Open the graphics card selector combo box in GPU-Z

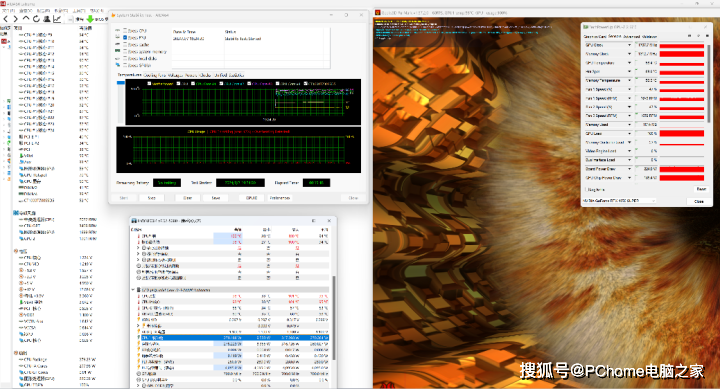619,201
